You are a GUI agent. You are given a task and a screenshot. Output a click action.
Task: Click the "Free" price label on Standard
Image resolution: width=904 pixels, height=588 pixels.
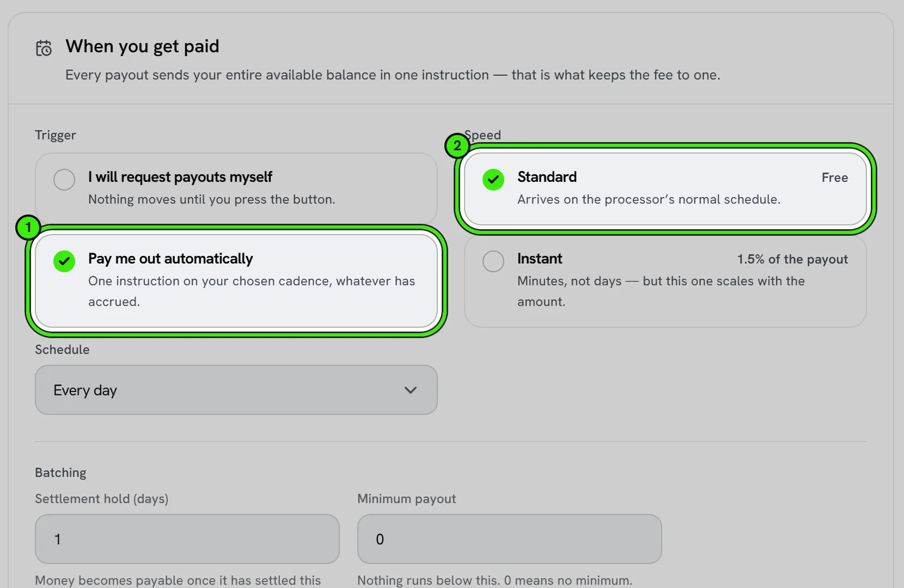[x=835, y=177]
